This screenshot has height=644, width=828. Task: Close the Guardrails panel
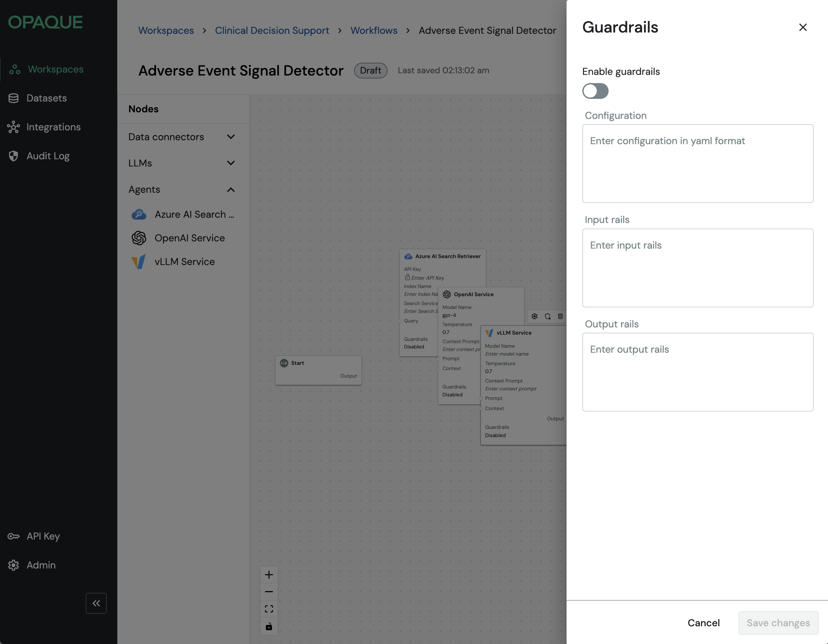pos(803,27)
